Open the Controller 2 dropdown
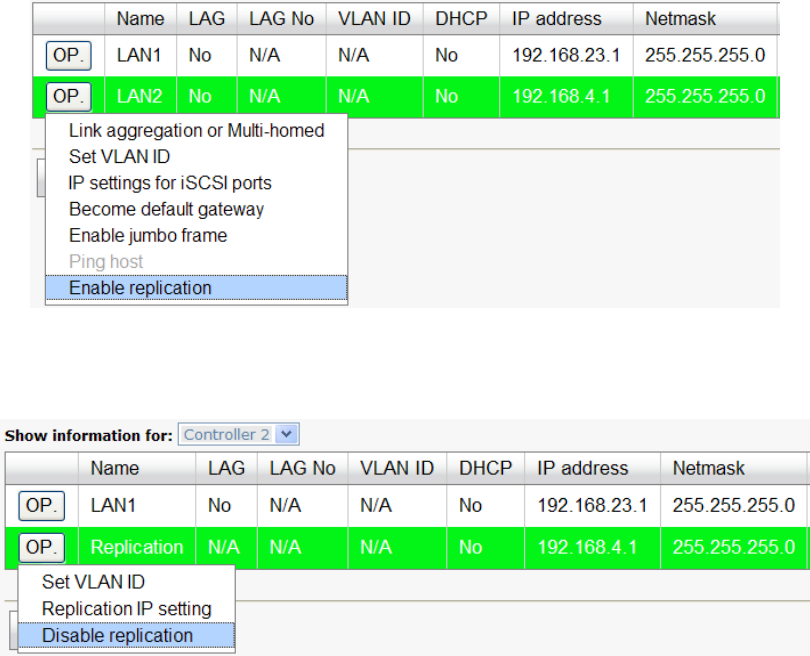The width and height of the screenshot is (810, 656). click(287, 435)
